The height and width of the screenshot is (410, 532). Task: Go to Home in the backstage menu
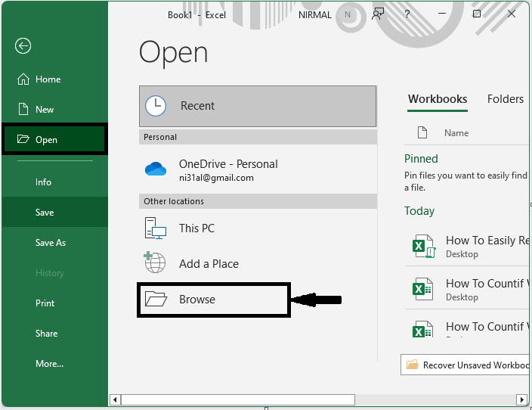(54, 79)
